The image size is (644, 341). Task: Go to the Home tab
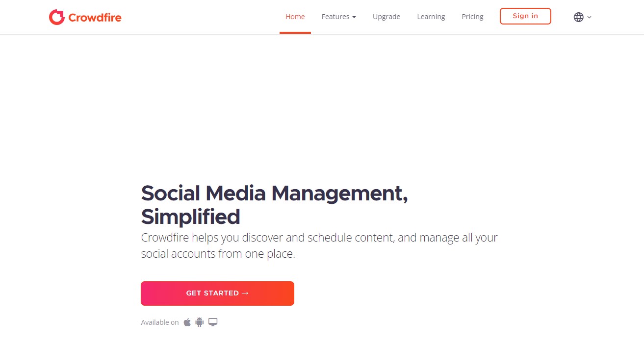pos(295,17)
